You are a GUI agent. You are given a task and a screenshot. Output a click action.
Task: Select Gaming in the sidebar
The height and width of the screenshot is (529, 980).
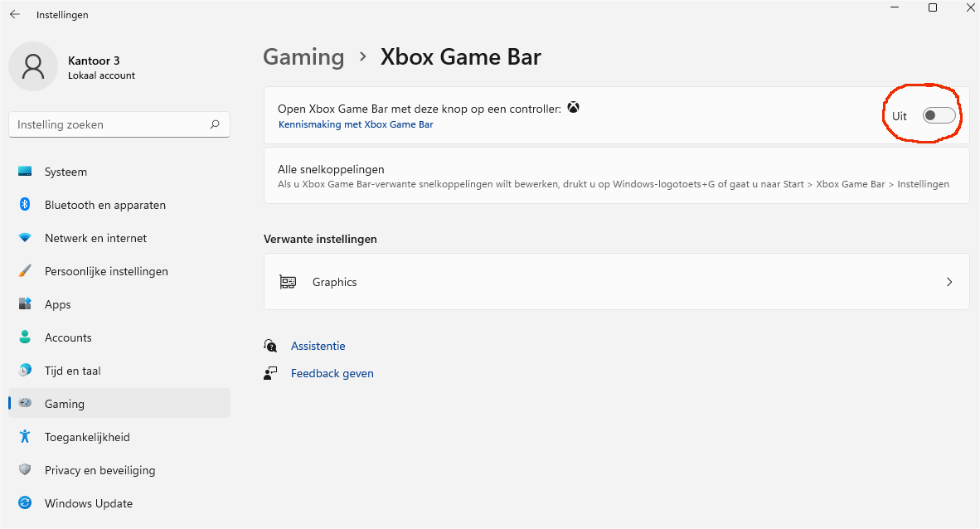(x=119, y=403)
